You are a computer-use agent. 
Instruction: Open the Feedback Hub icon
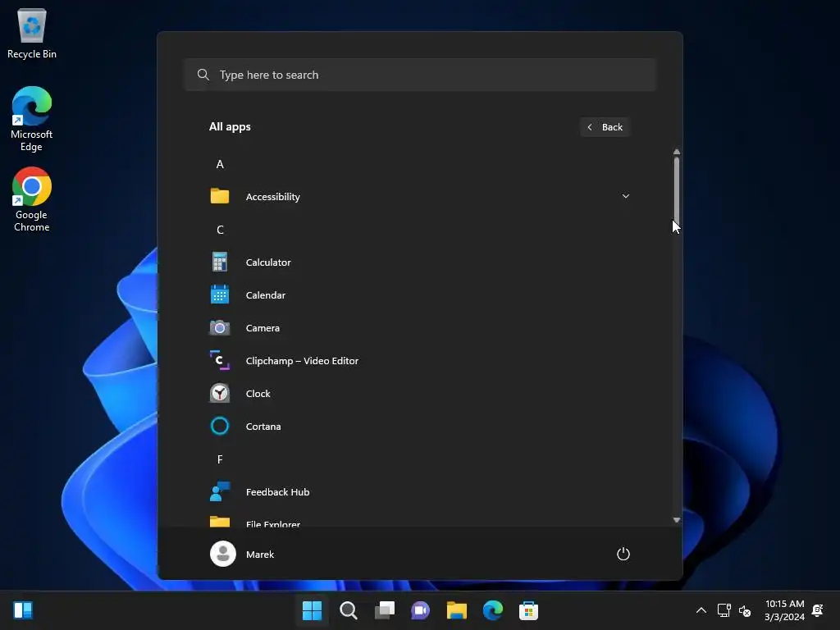click(x=220, y=491)
